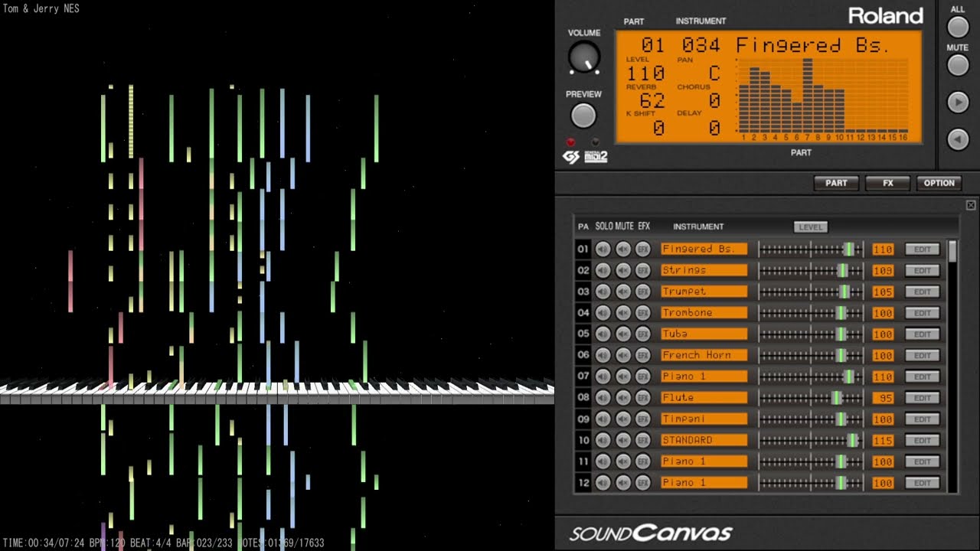Screen dimensions: 980x551
Task: Open instrument selector for Trumpet
Action: (704, 292)
